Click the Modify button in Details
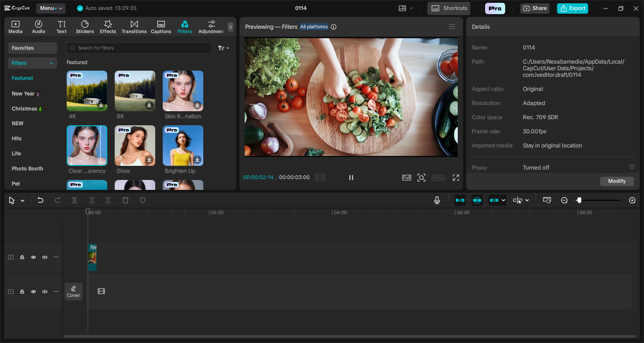The height and width of the screenshot is (343, 644). (617, 181)
